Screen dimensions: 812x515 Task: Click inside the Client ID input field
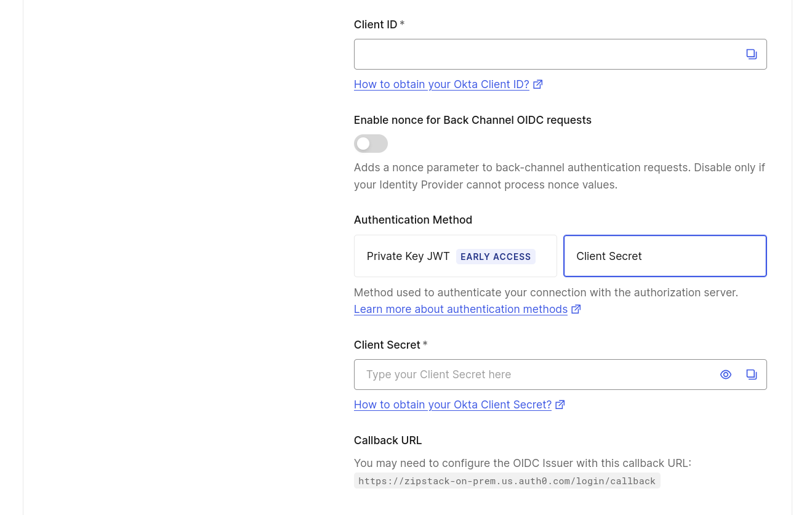click(542, 54)
